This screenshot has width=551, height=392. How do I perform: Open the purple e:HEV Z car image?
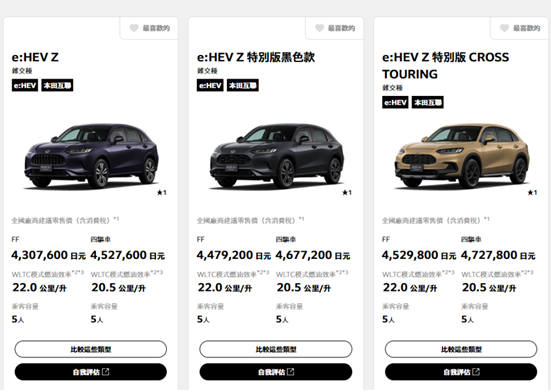click(x=91, y=156)
